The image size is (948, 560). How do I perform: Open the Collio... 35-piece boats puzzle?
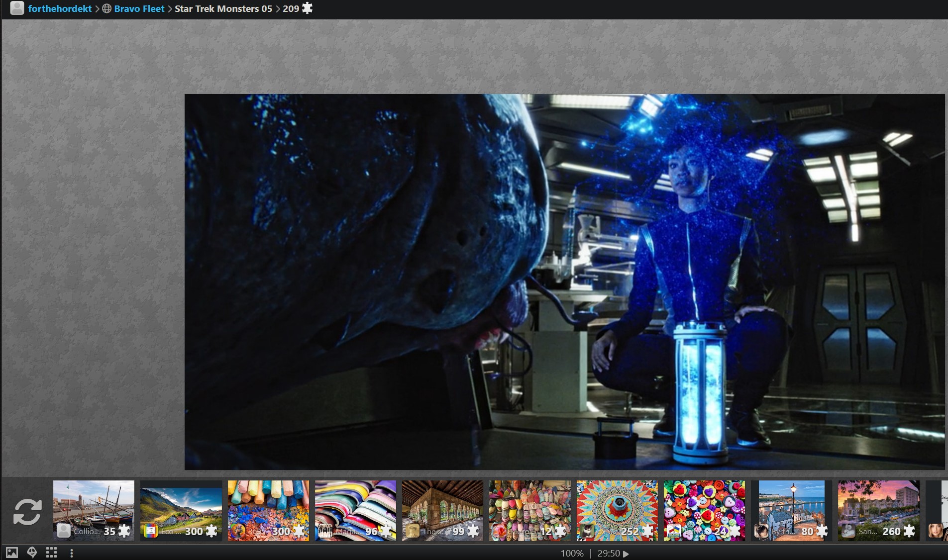coord(94,510)
